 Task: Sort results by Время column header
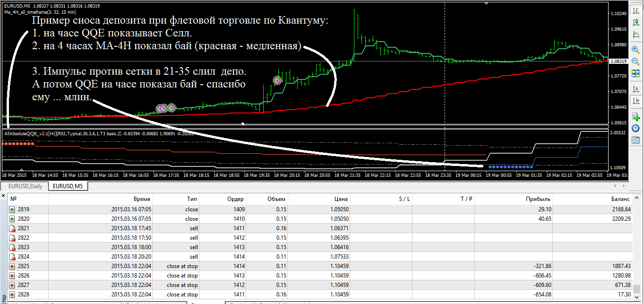[x=101, y=199]
